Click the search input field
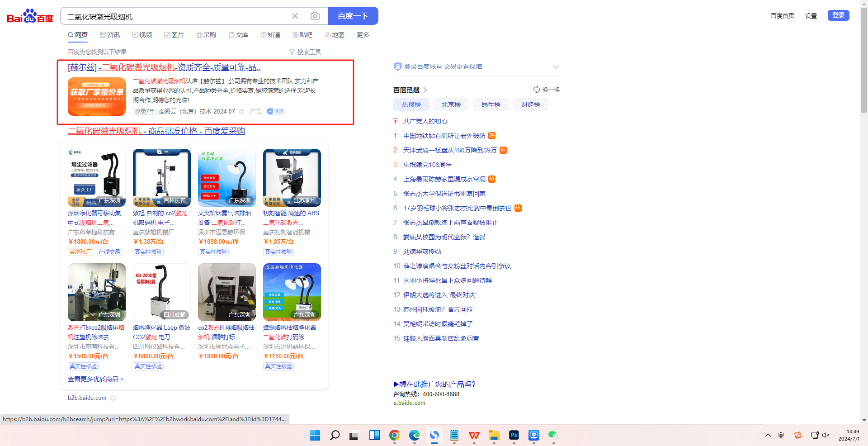This screenshot has width=868, height=446. pyautogui.click(x=176, y=16)
